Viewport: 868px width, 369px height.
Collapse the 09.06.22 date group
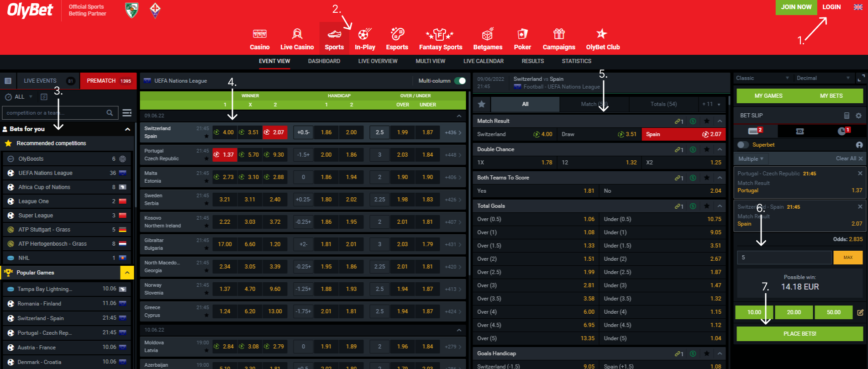pos(459,116)
